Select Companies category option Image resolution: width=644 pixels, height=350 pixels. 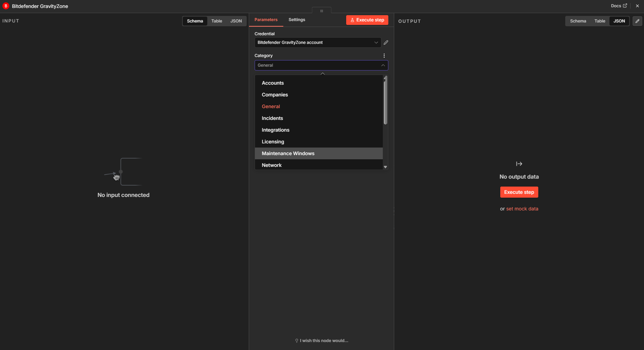(x=319, y=95)
